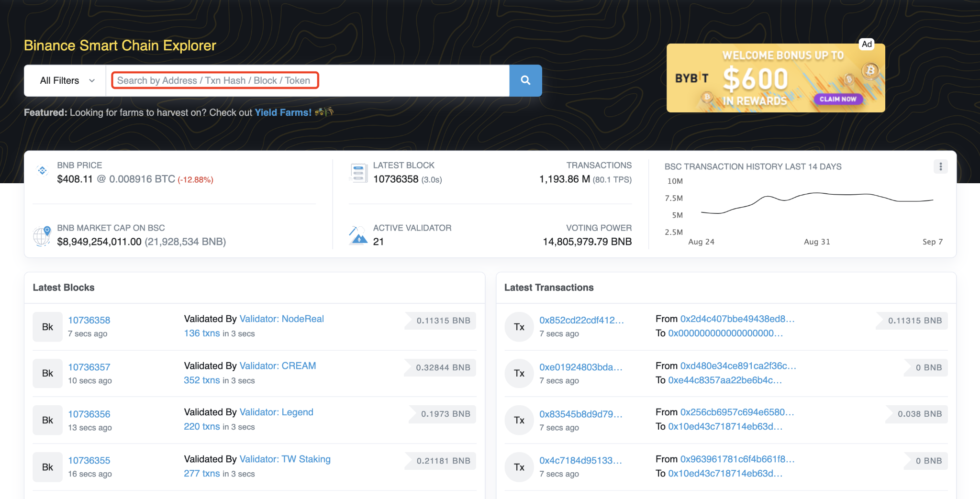Viewport: 980px width, 499px height.
Task: View the 352 txns in block 10736357
Action: pyautogui.click(x=202, y=380)
